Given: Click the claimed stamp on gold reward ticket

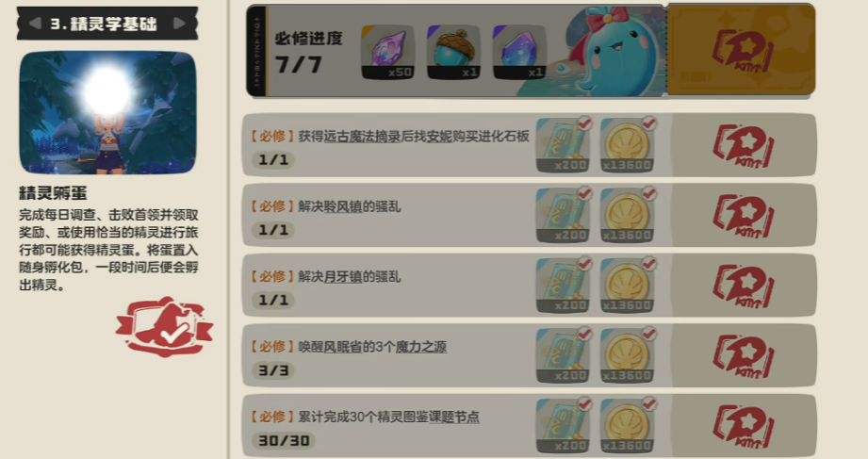Looking at the screenshot, I should point(743,51).
